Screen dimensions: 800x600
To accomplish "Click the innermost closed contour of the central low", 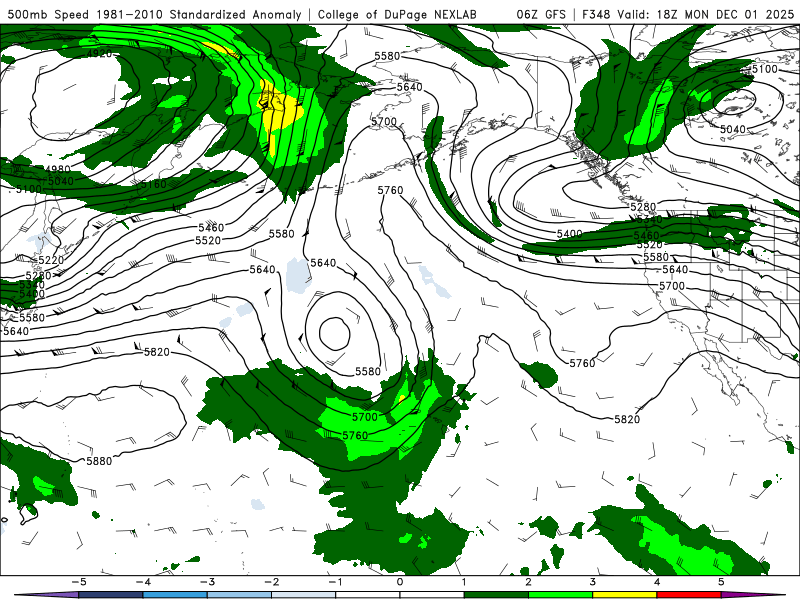I will [334, 333].
